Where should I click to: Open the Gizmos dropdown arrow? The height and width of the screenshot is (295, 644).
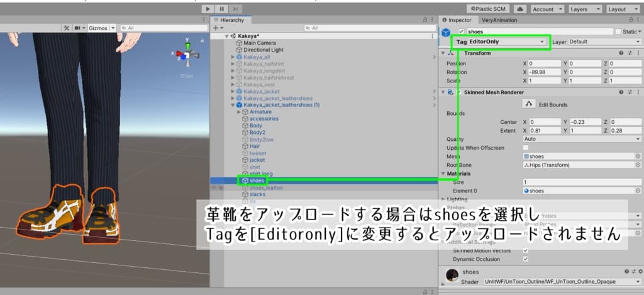[x=113, y=28]
